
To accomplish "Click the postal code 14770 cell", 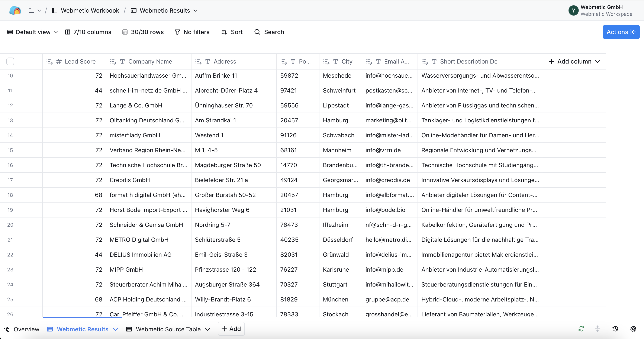I will tap(298, 165).
